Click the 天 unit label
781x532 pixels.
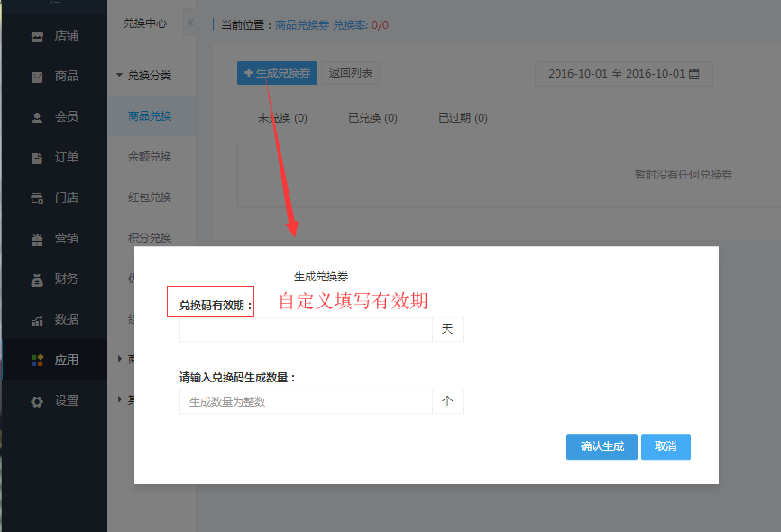click(x=447, y=329)
